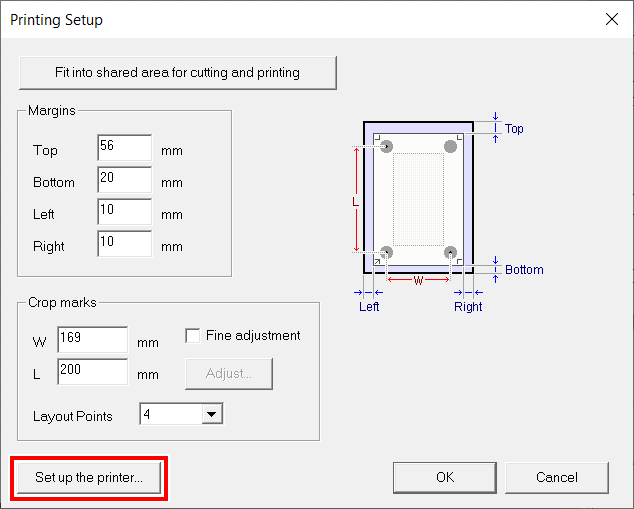Image resolution: width=634 pixels, height=509 pixels.
Task: Click the crop marks W width field
Action: pyautogui.click(x=92, y=340)
